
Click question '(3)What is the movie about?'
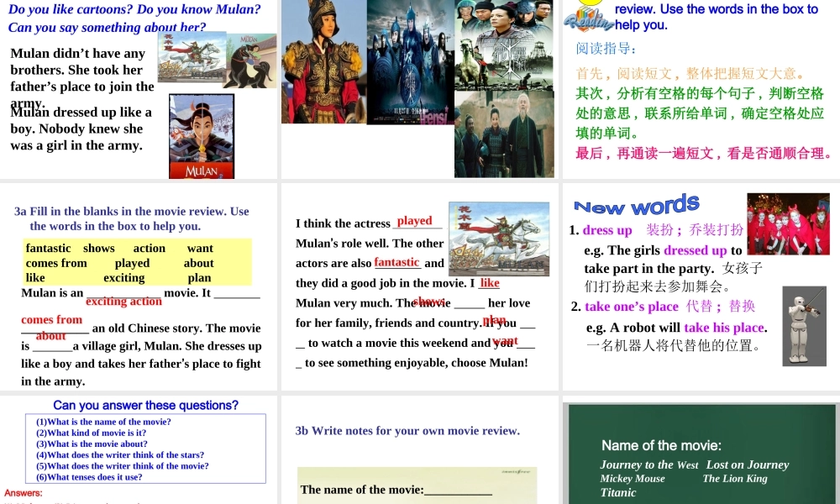tap(92, 444)
